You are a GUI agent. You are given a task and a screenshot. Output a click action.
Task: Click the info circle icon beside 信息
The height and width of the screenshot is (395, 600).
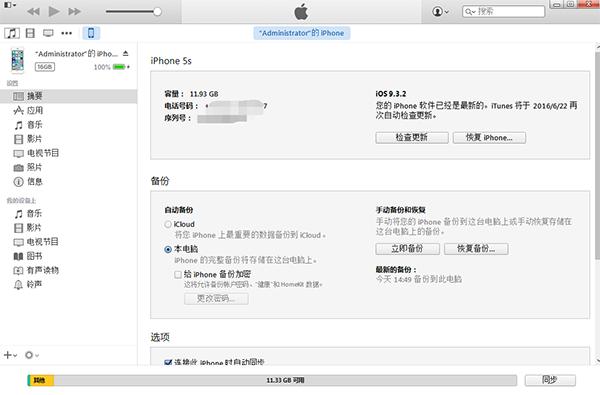(x=18, y=182)
